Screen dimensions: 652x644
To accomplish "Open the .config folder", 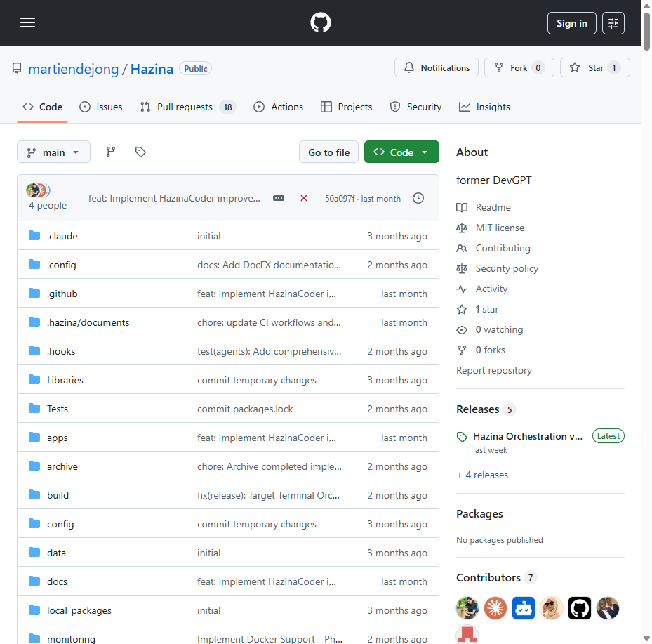I will [62, 265].
